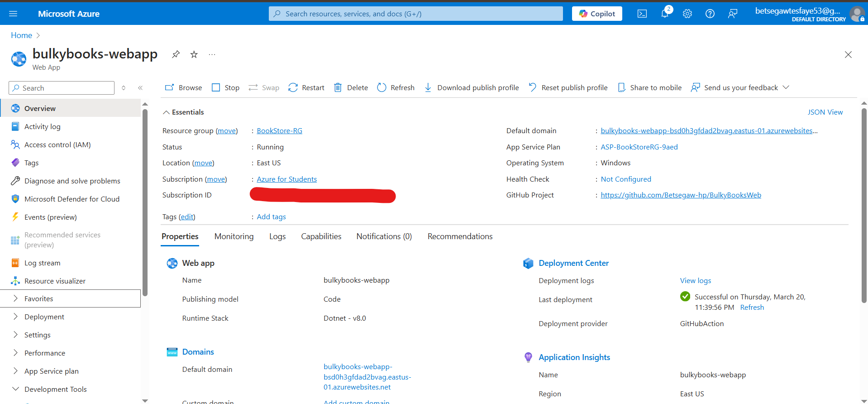Image resolution: width=868 pixels, height=404 pixels.
Task: Restart the web app
Action: point(306,87)
